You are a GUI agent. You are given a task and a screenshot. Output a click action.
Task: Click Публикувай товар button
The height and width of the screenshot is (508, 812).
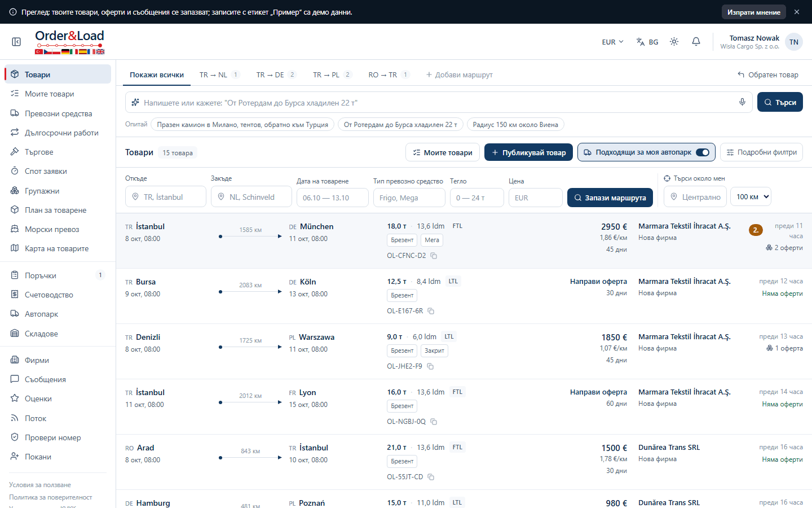tap(528, 152)
